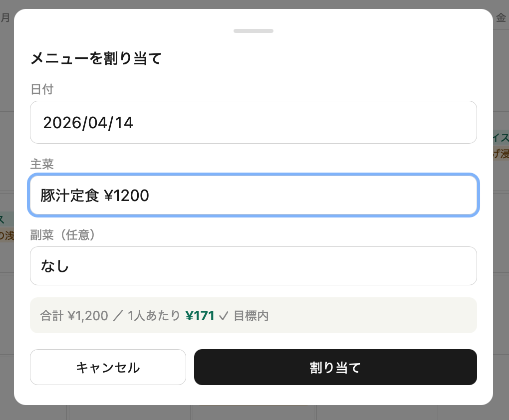Click the 目標内 status text
This screenshot has width=509, height=420.
pyautogui.click(x=251, y=316)
